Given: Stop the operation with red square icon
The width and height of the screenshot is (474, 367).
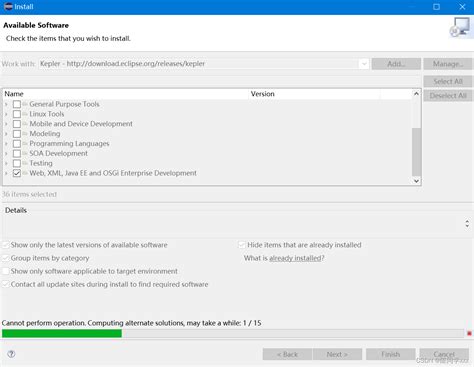Looking at the screenshot, I should (x=469, y=333).
